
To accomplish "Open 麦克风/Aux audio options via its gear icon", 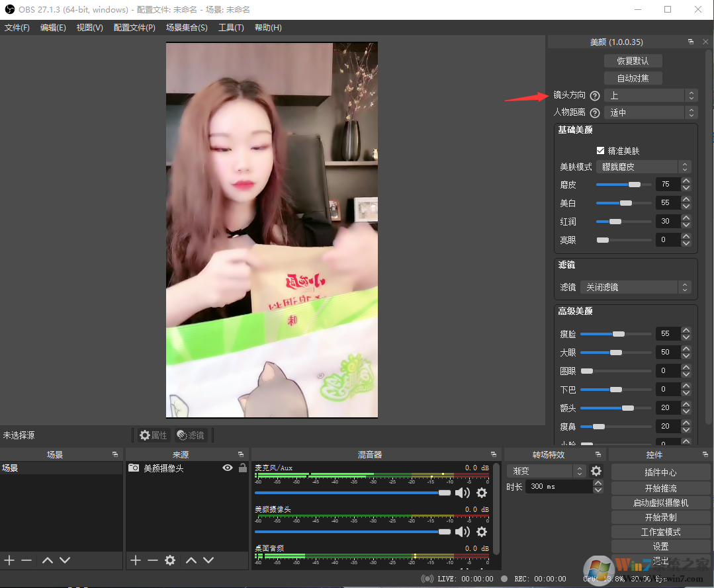I will pos(482,493).
